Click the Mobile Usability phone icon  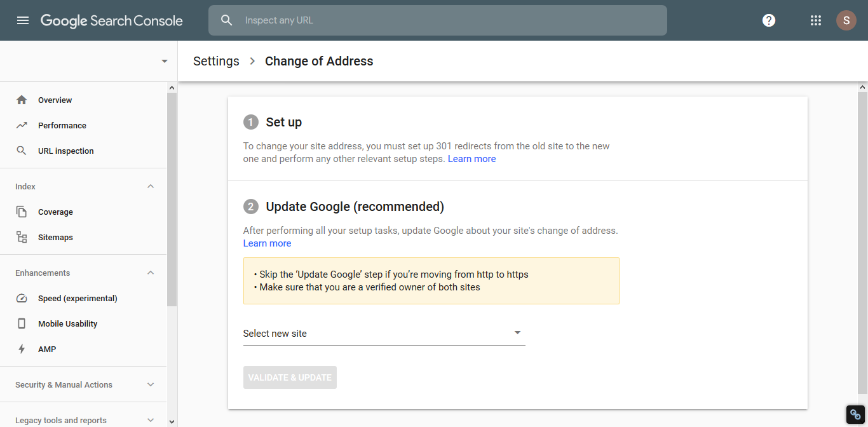(x=22, y=324)
